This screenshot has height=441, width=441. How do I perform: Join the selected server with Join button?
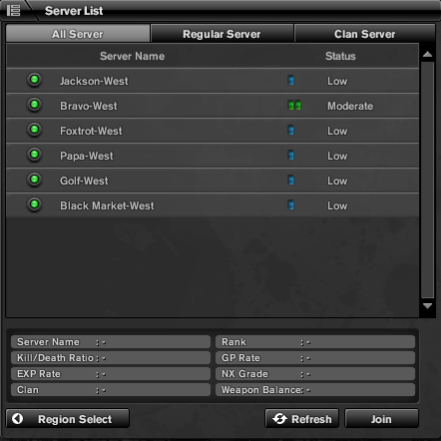pos(381,419)
